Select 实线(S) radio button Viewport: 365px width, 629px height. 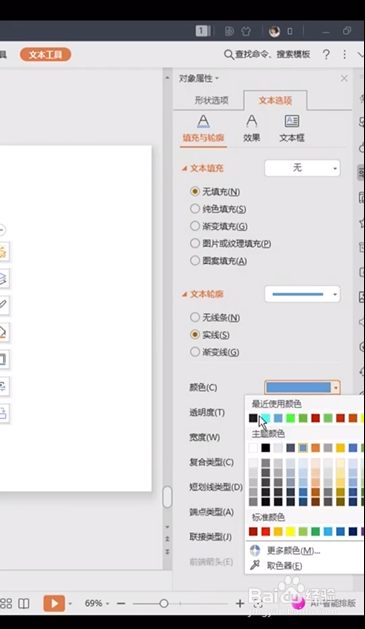coord(195,334)
